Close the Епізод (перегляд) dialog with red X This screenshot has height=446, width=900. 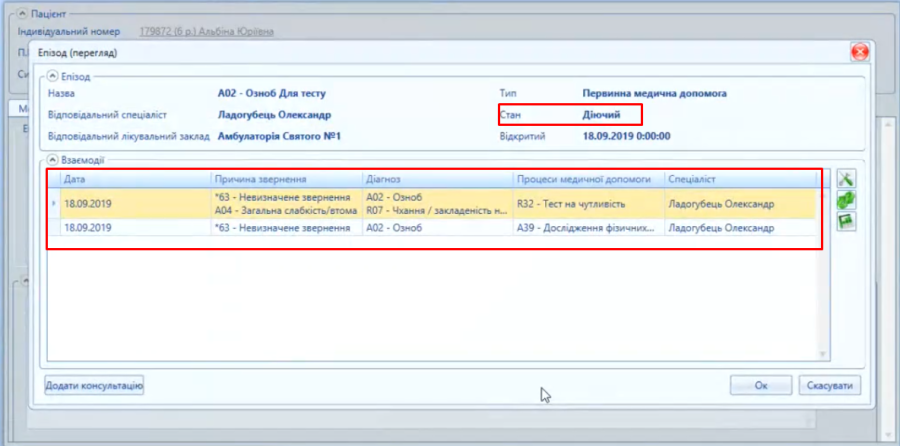(859, 53)
